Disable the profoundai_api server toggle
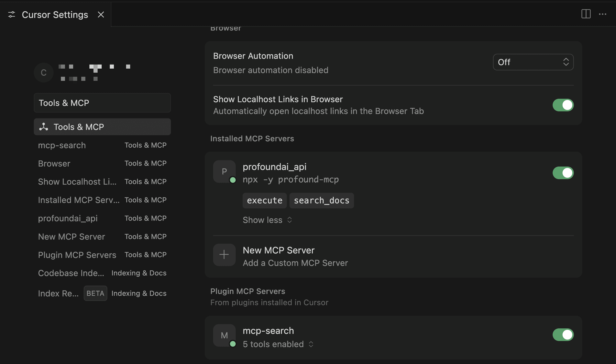This screenshot has height=364, width=616. (563, 173)
